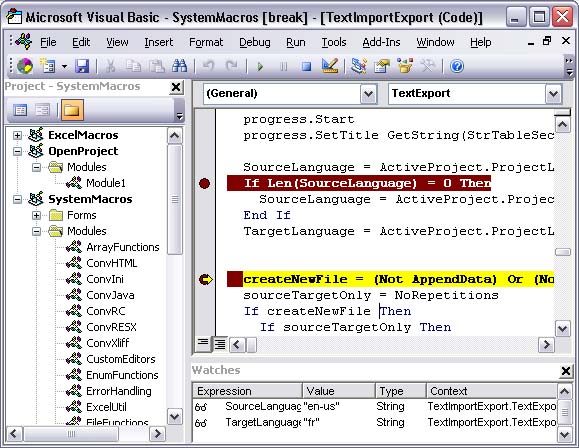The height and width of the screenshot is (448, 579).
Task: Save the project with floppy disk icon
Action: pyautogui.click(x=82, y=66)
